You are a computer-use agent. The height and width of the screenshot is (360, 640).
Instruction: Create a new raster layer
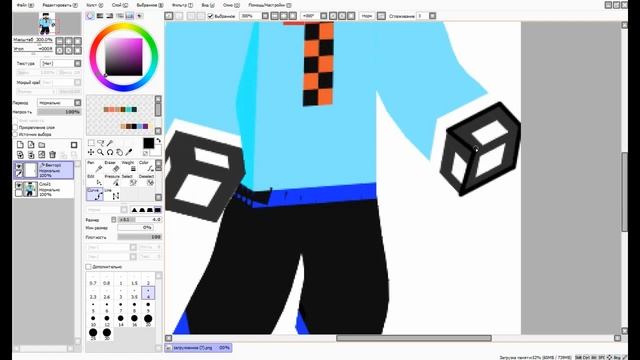[x=20, y=145]
